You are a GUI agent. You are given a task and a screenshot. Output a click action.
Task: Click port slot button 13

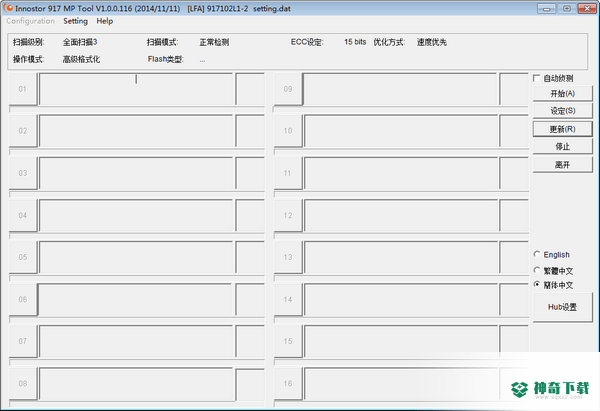[288, 257]
